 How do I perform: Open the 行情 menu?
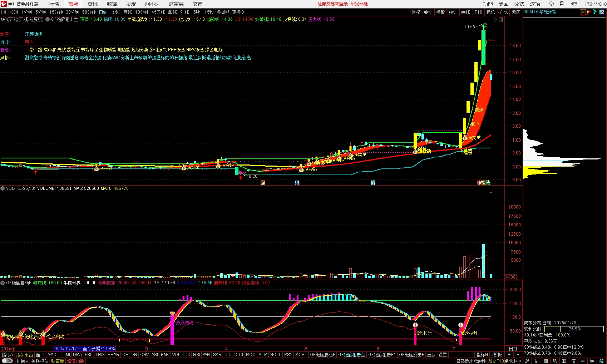(54, 4)
